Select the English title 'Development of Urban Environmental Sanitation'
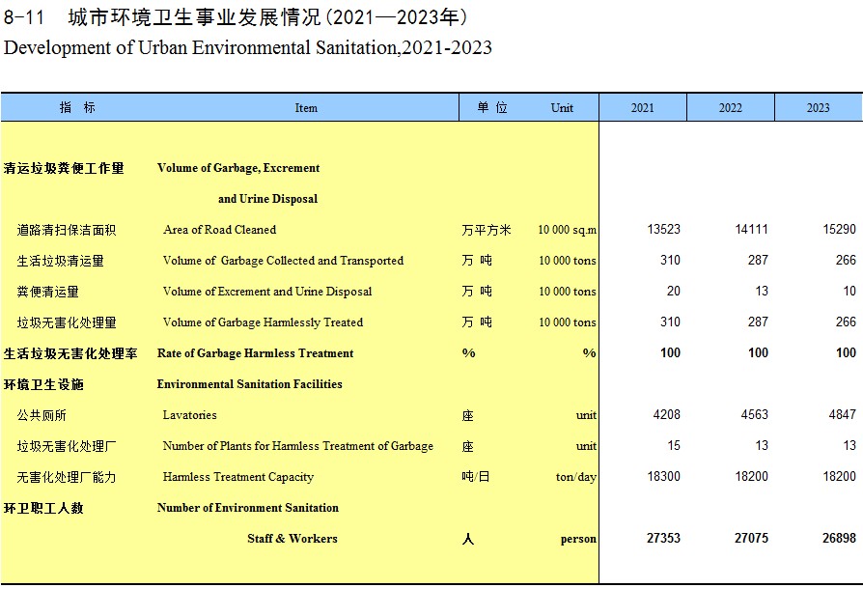 (x=201, y=48)
